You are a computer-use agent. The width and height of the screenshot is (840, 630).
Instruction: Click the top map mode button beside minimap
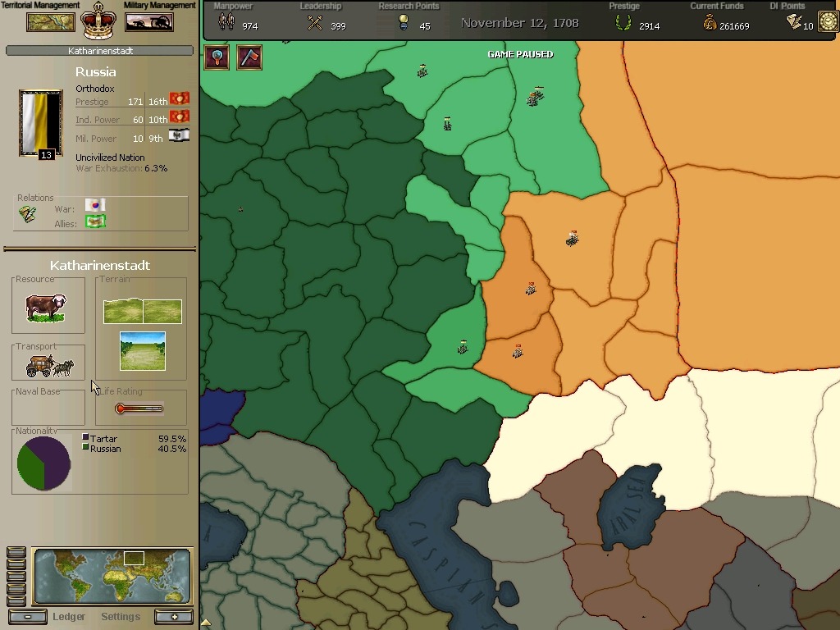16,552
